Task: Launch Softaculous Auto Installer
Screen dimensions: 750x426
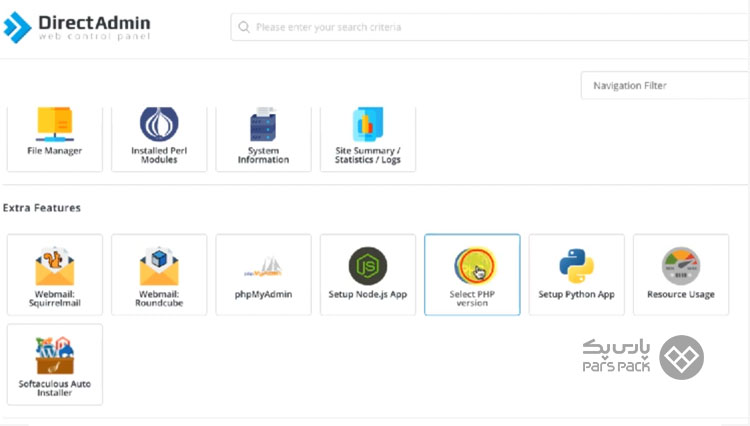Action: 55,364
